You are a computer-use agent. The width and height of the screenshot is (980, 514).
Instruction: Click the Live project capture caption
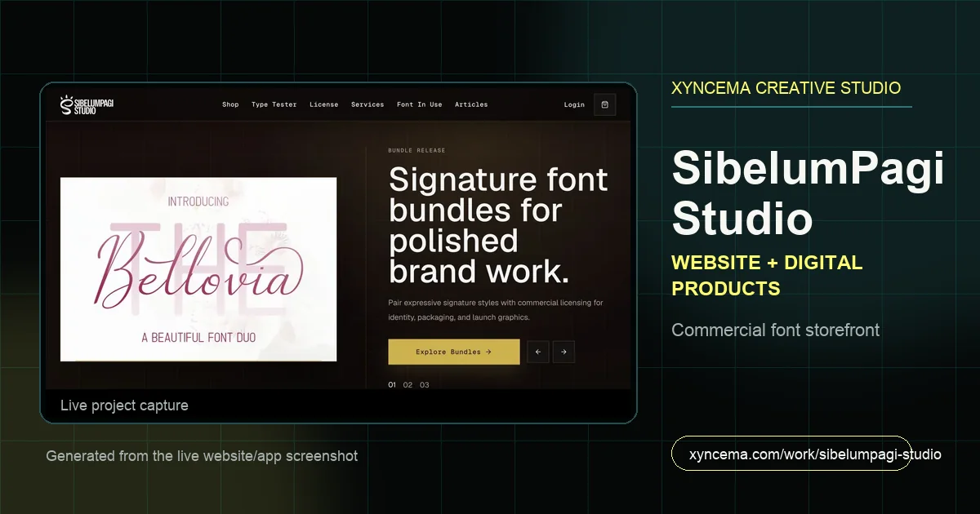pyautogui.click(x=124, y=405)
